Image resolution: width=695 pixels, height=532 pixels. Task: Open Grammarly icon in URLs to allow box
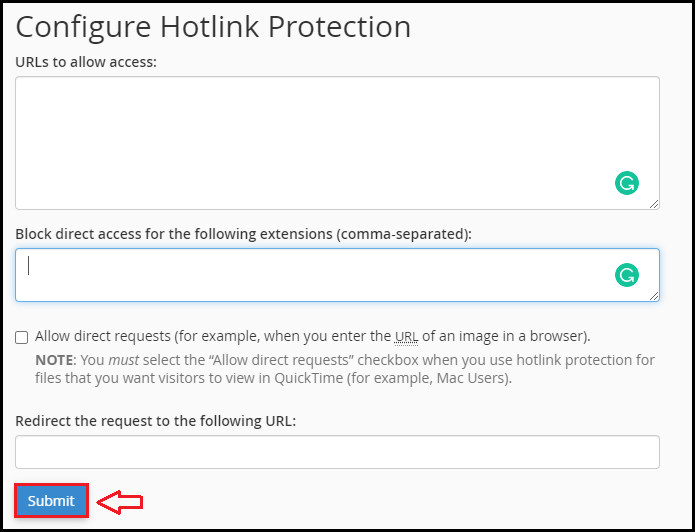627,183
